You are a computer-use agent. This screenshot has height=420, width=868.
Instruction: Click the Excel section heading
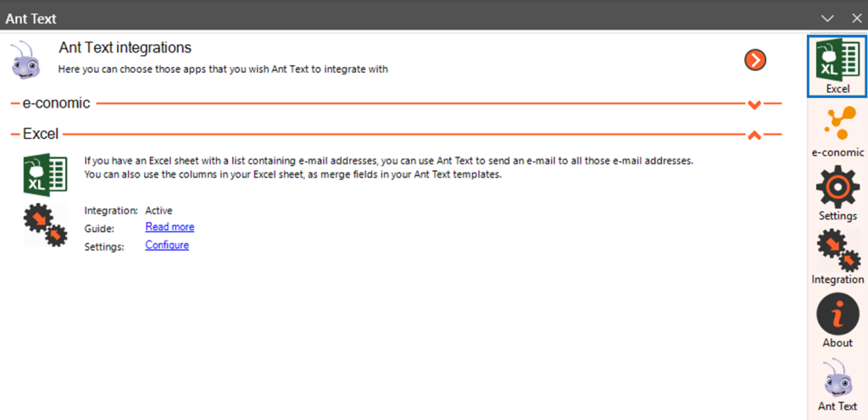pos(41,134)
